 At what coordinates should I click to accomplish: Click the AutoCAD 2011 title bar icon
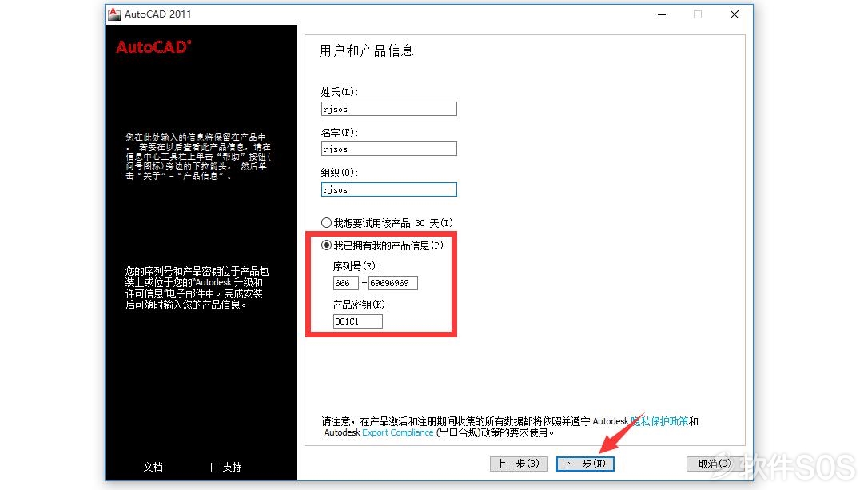114,14
